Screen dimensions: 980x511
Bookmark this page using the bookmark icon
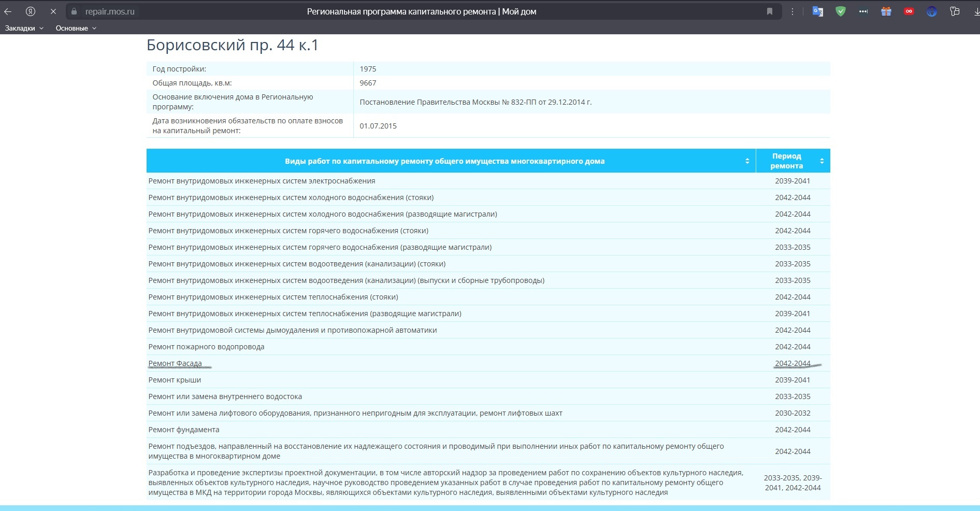[x=770, y=11]
